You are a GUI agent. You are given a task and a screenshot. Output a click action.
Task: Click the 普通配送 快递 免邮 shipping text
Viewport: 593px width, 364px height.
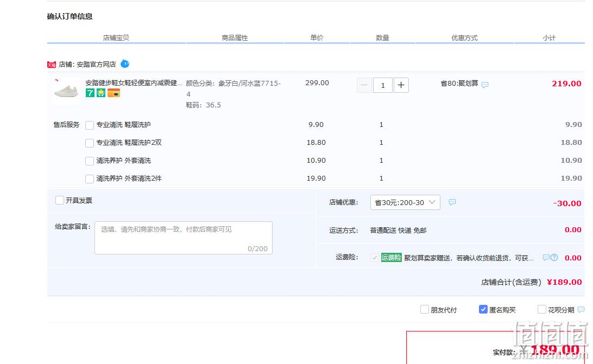(398, 230)
